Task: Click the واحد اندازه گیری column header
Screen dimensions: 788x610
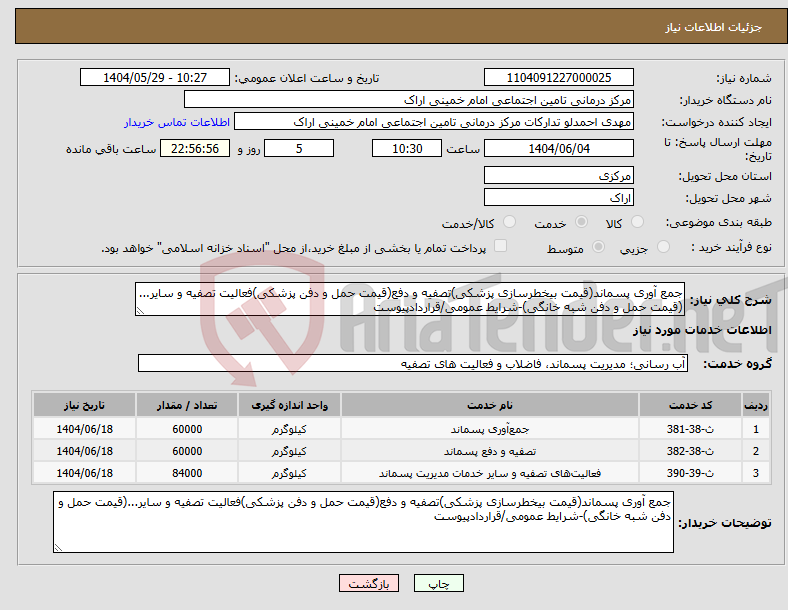Action: click(x=289, y=405)
